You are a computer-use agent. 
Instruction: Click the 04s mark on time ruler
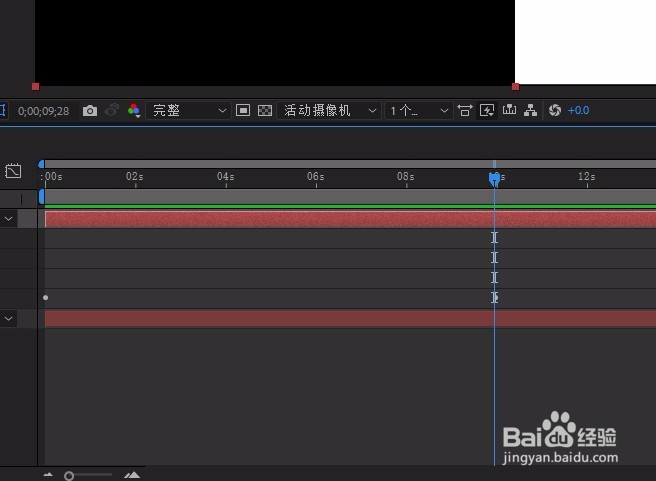226,177
